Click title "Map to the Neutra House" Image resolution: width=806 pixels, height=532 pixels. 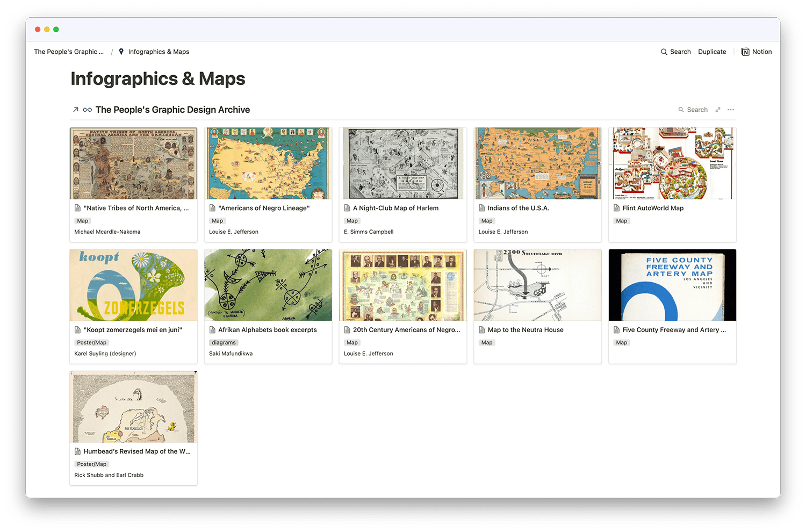(x=526, y=330)
